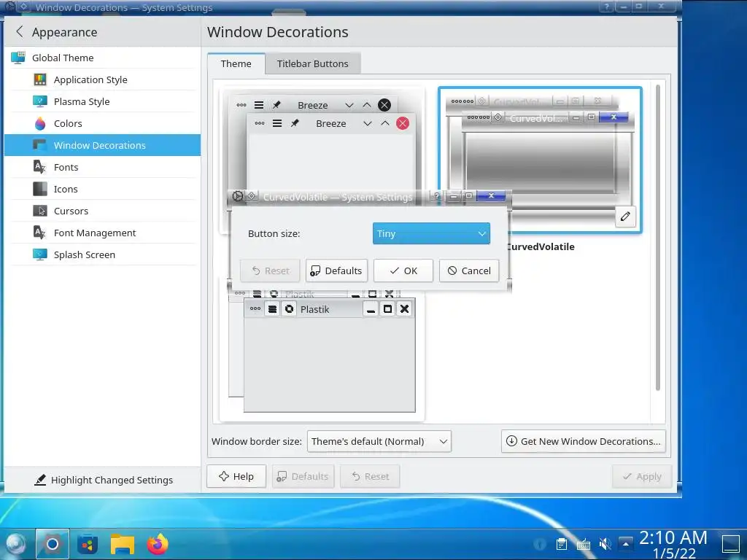Click the bottom Defaults button
This screenshot has height=560, width=747.
tap(303, 476)
